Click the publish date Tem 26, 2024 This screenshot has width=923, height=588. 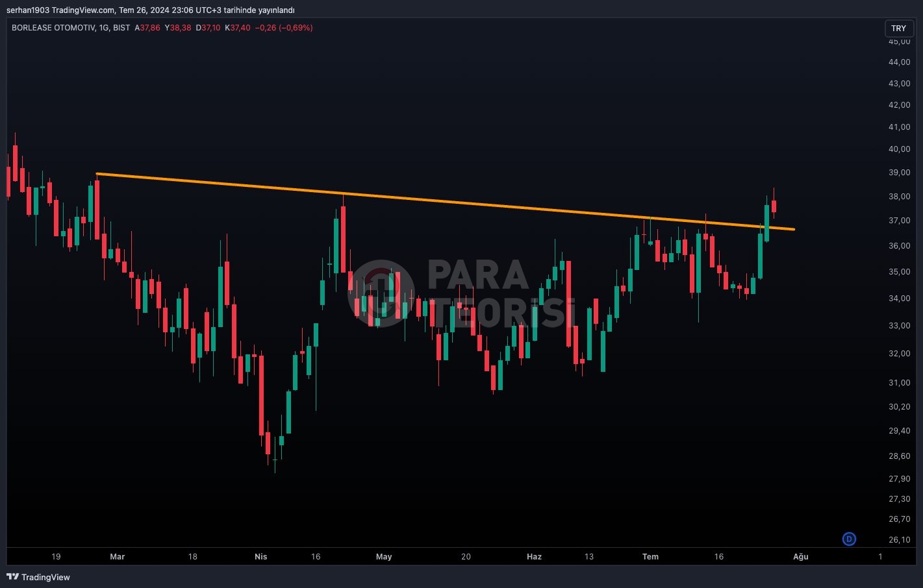coord(144,10)
